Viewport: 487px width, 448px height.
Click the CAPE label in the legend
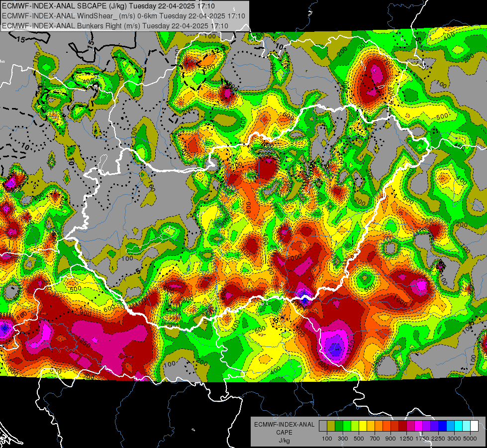coord(284,432)
